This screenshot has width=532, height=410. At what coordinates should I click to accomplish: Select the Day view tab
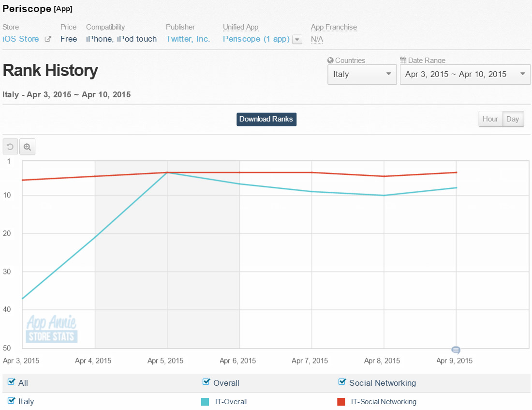513,119
